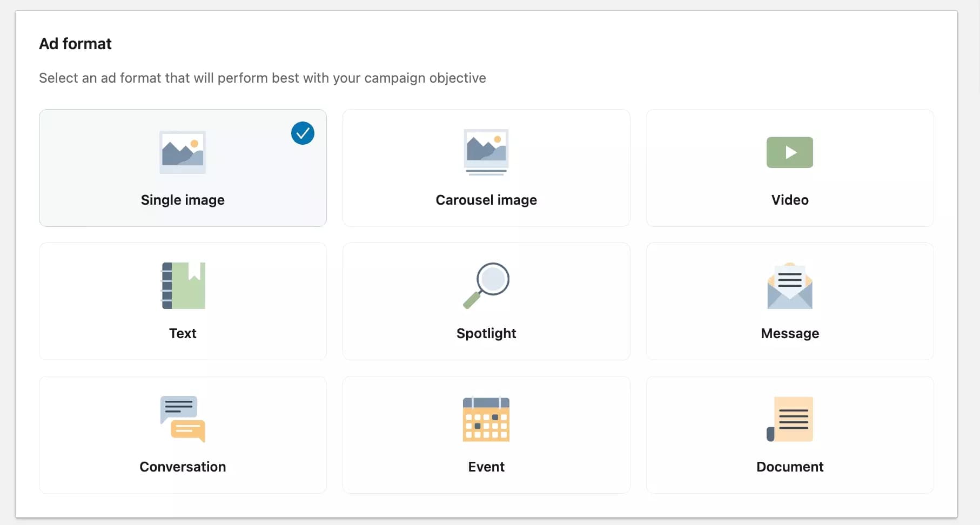980x525 pixels.
Task: Click the Document page icon
Action: 789,419
